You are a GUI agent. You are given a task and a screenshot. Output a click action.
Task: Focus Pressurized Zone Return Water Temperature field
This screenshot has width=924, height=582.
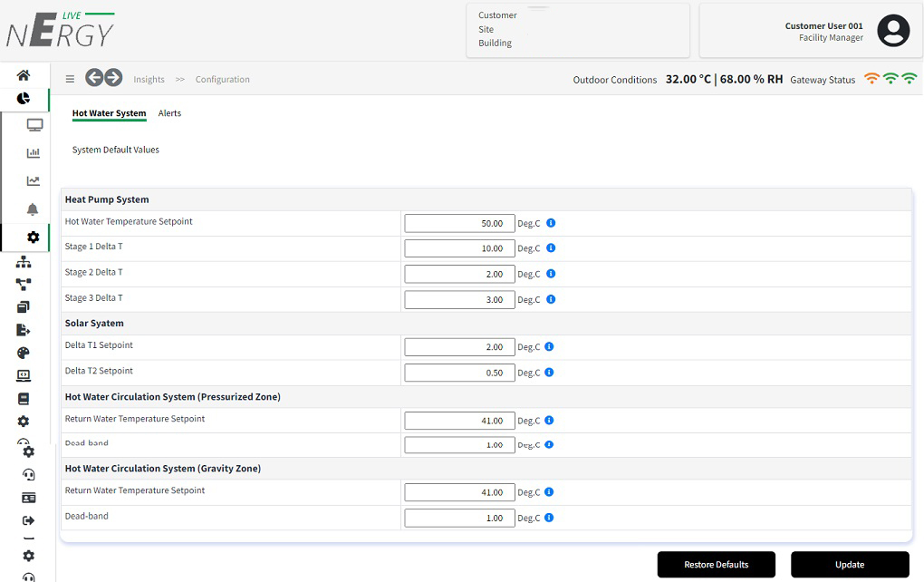pyautogui.click(x=459, y=421)
